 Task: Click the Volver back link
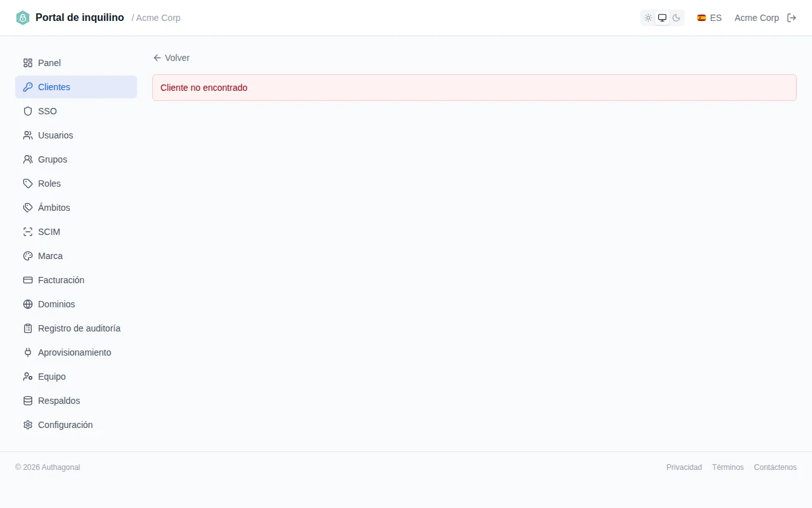coord(171,58)
